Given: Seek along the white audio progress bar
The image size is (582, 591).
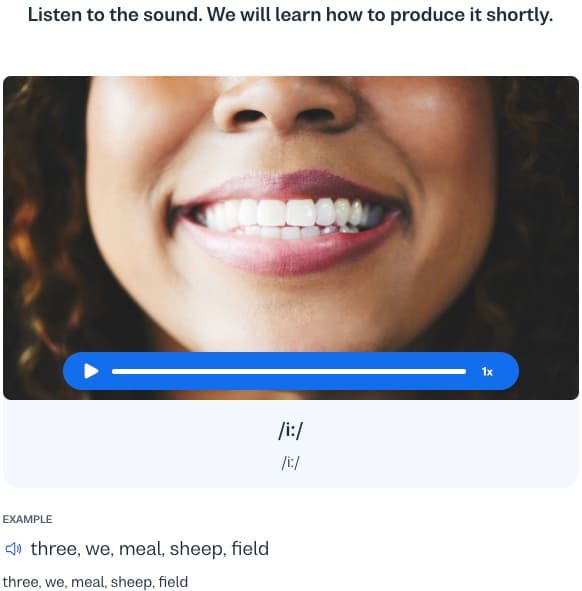Looking at the screenshot, I should pyautogui.click(x=289, y=372).
